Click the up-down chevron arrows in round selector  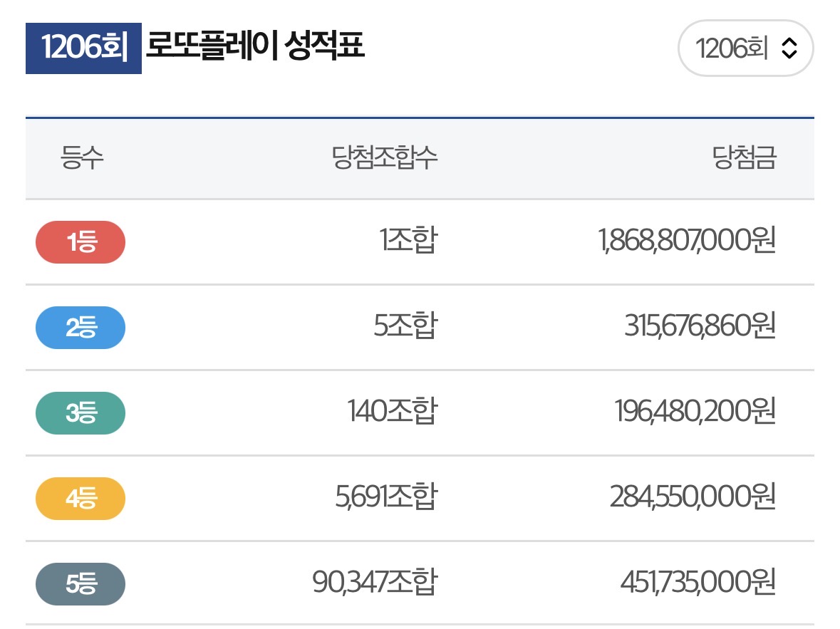(788, 48)
